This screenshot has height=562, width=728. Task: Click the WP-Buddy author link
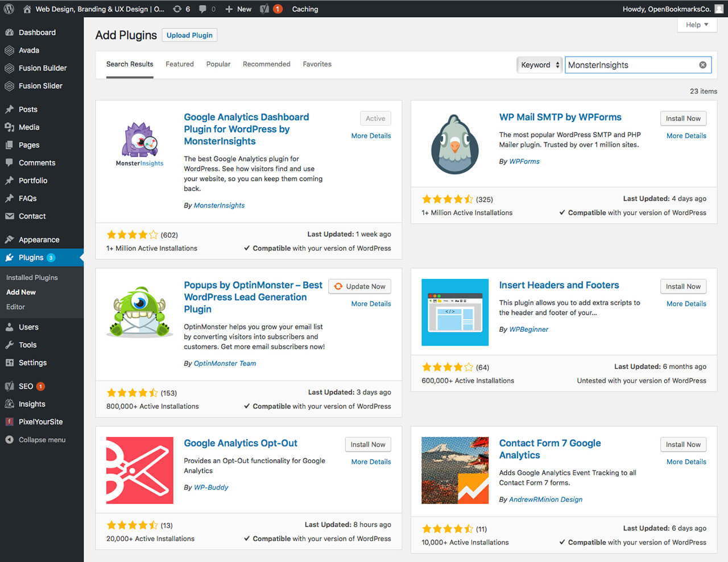click(211, 487)
